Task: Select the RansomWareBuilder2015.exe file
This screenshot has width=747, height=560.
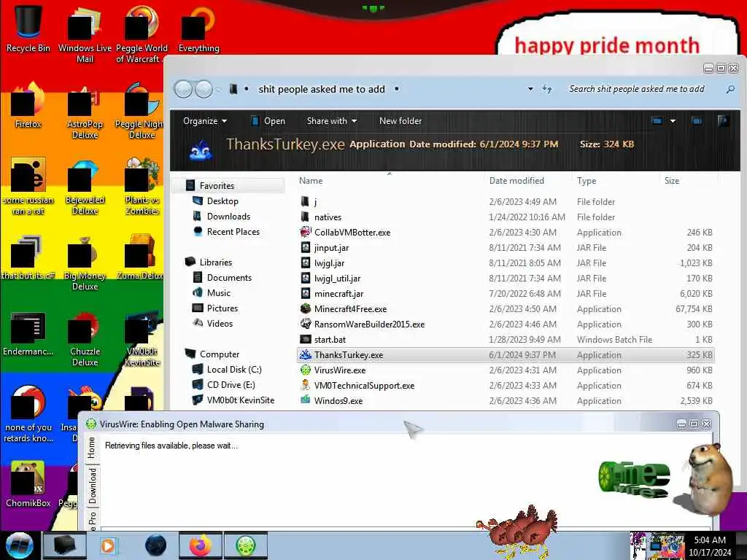Action: tap(506, 324)
